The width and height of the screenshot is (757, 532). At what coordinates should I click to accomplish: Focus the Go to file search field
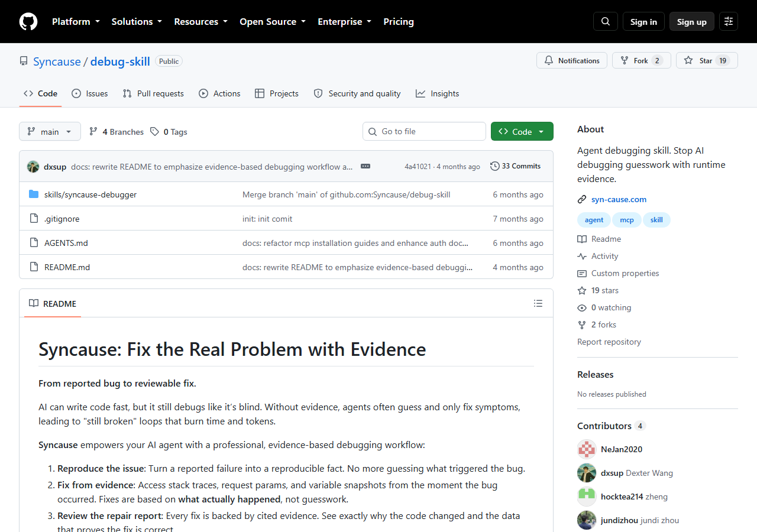click(424, 131)
